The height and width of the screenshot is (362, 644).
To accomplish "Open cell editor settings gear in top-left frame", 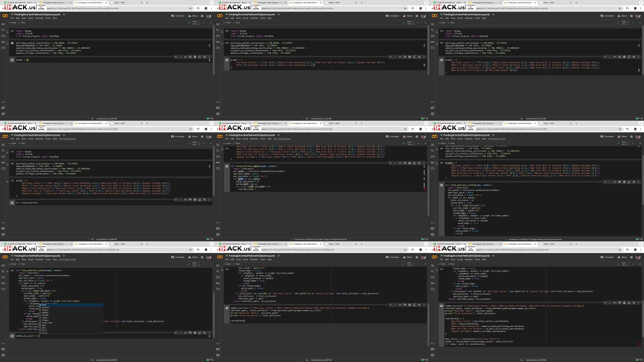I will 195,57.
